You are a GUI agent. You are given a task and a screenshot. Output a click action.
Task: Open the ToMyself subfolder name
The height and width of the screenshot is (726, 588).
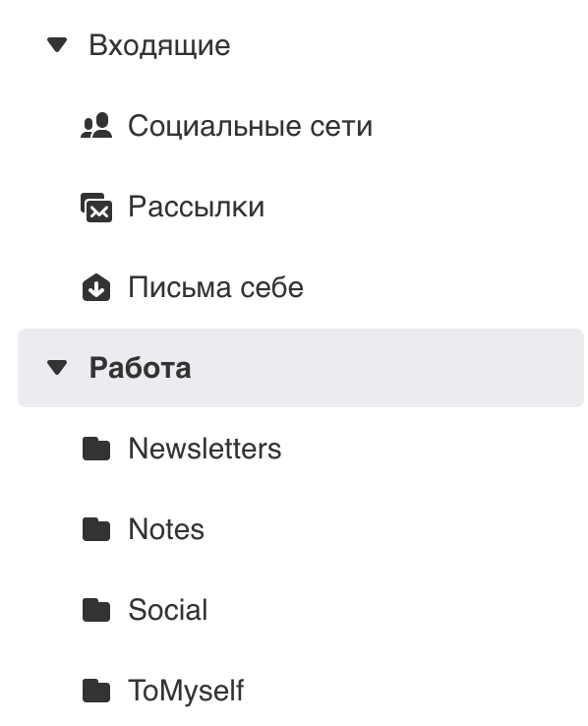tap(186, 691)
